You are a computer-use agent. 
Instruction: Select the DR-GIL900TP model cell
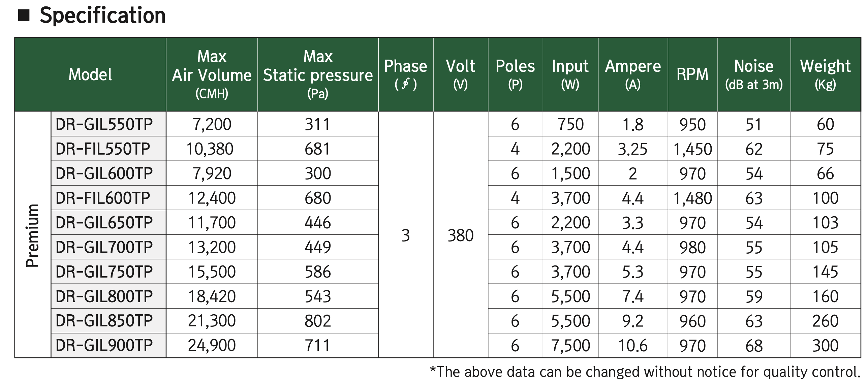pyautogui.click(x=108, y=346)
